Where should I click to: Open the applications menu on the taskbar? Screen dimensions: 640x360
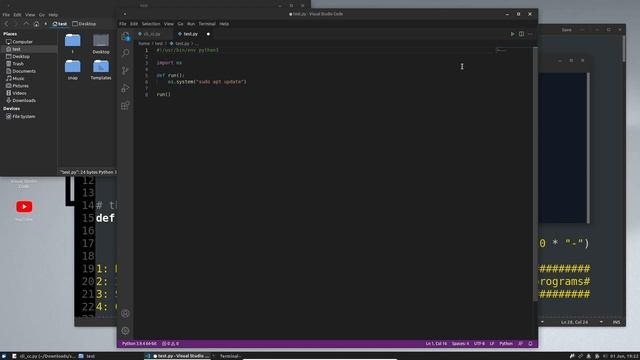tap(4, 356)
